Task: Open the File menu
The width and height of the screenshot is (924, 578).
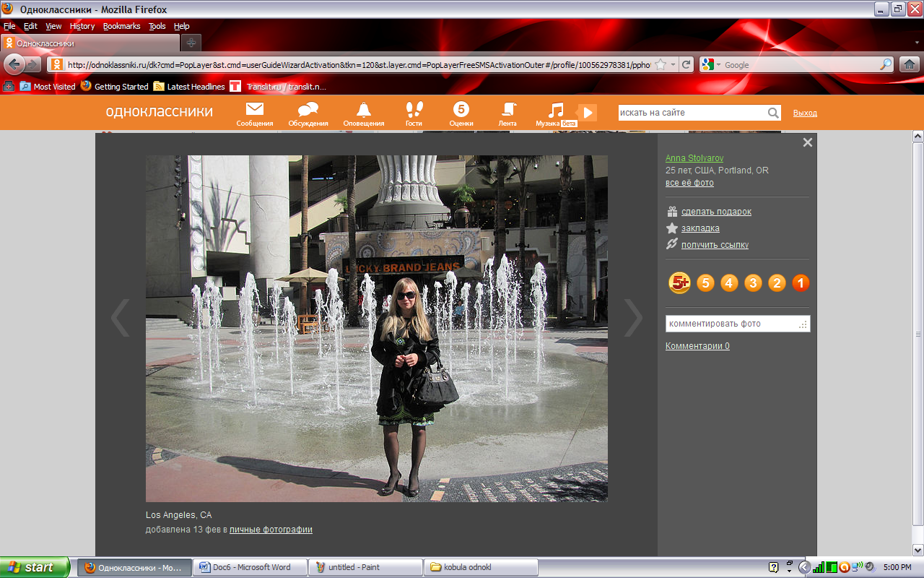Action: tap(9, 26)
